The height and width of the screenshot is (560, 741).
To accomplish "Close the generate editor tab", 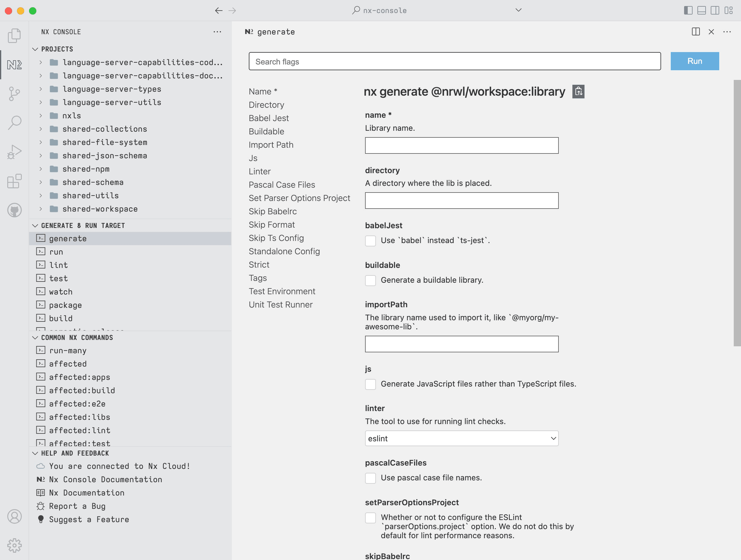I will (x=711, y=32).
